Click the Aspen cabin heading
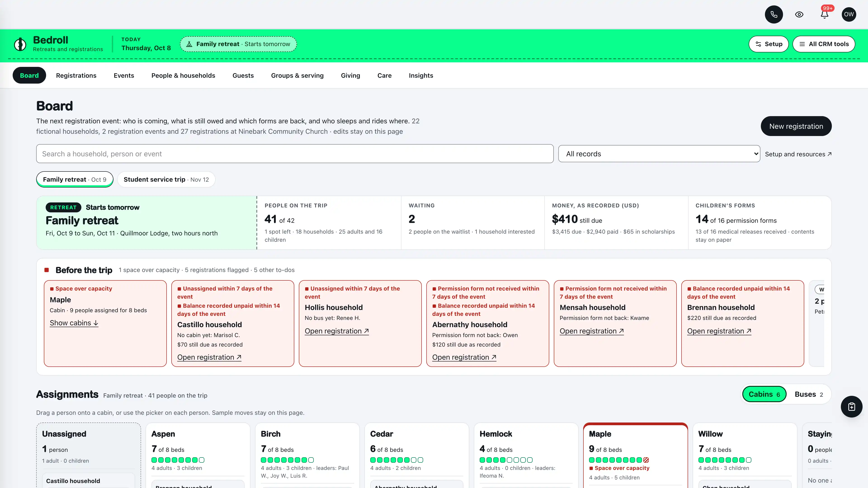 tap(163, 434)
